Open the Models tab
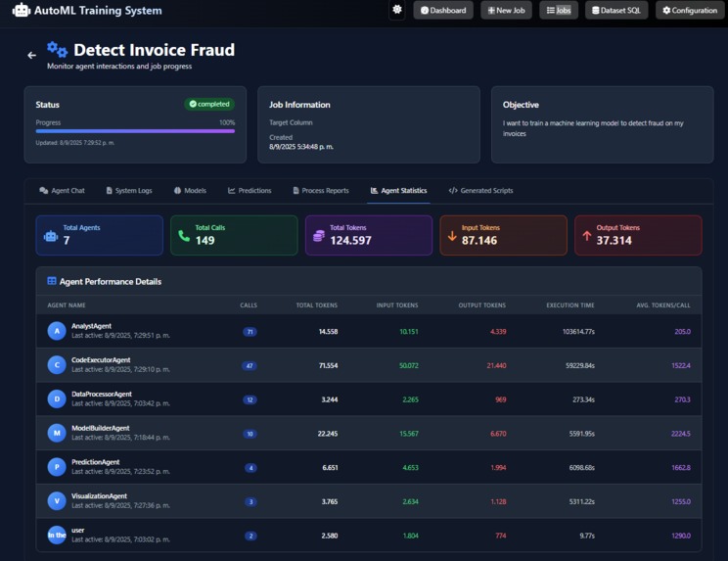The image size is (728, 561). (x=190, y=190)
